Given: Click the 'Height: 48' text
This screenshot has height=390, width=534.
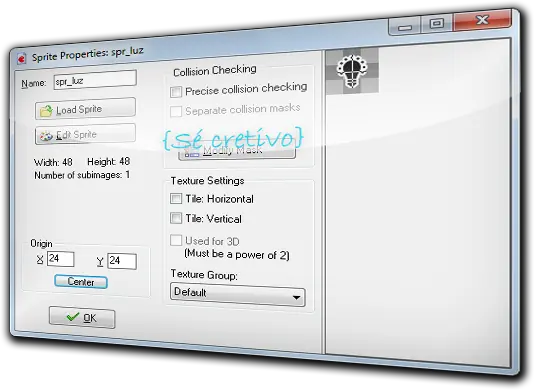Looking at the screenshot, I should point(108,161).
